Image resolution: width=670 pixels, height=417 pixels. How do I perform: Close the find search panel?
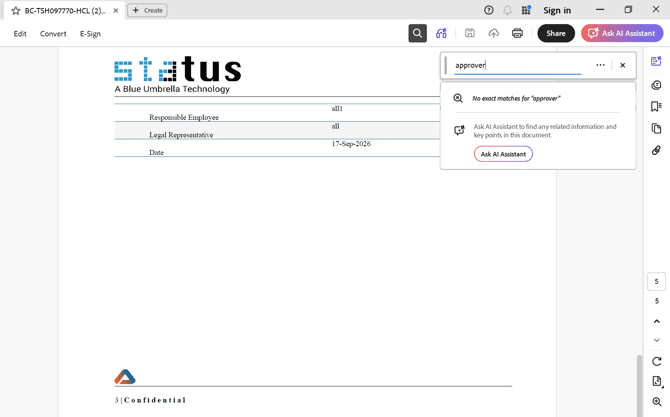pyautogui.click(x=623, y=65)
